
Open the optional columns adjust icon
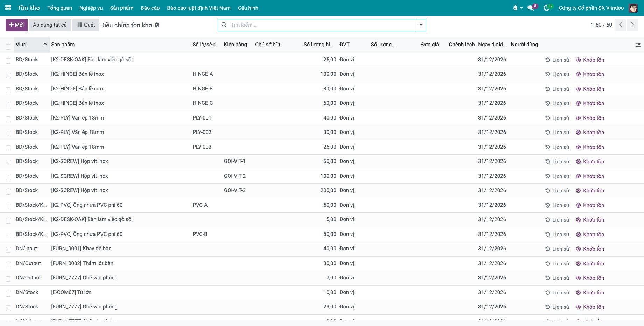pos(638,45)
